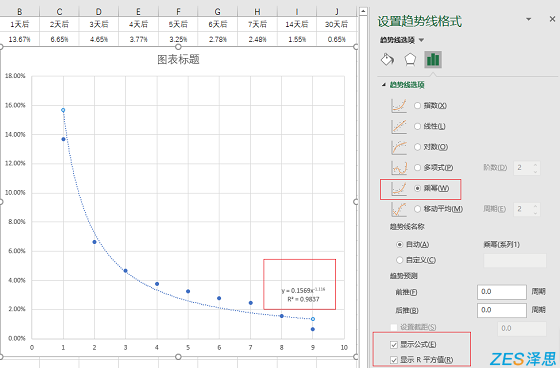
Task: Collapse the 趋势线选项 section triangle
Action: (x=384, y=85)
